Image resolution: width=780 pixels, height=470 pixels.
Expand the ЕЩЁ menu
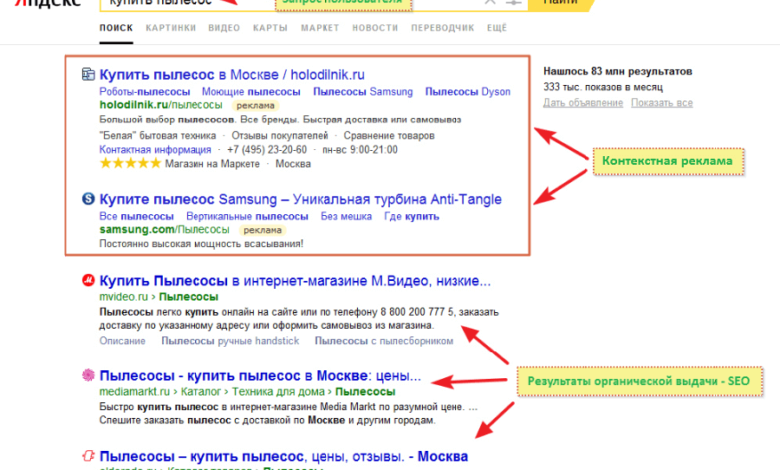tap(497, 28)
